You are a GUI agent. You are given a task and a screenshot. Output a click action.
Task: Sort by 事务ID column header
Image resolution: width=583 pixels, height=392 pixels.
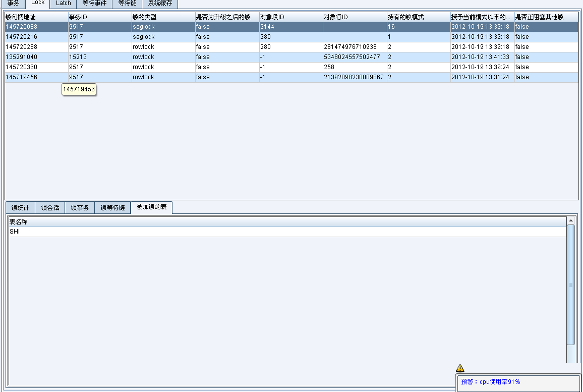point(100,17)
